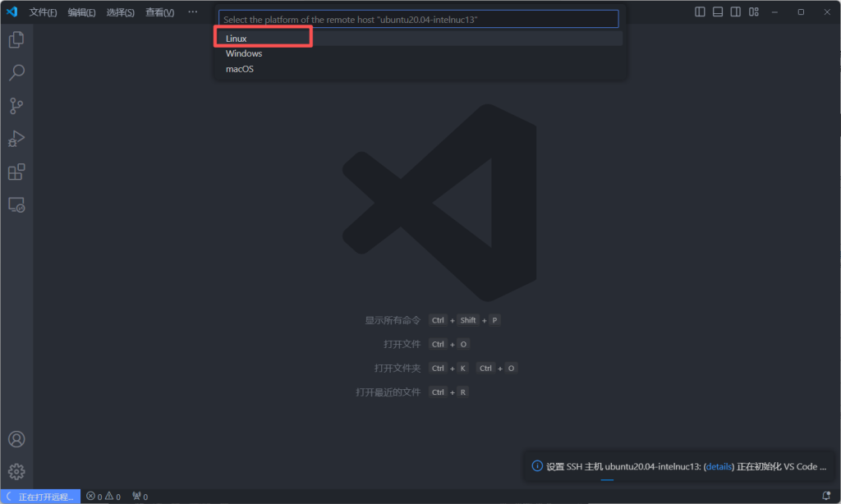
Task: Toggle the primary side bar
Action: pyautogui.click(x=700, y=12)
